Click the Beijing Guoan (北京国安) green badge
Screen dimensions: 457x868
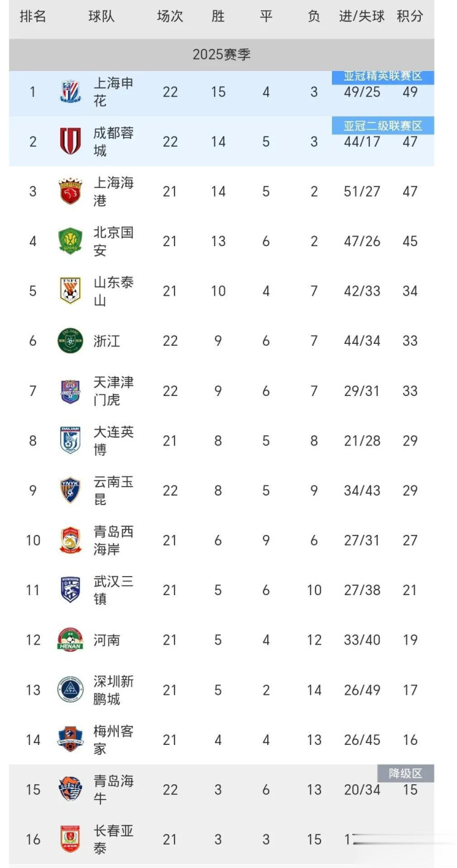(x=70, y=241)
